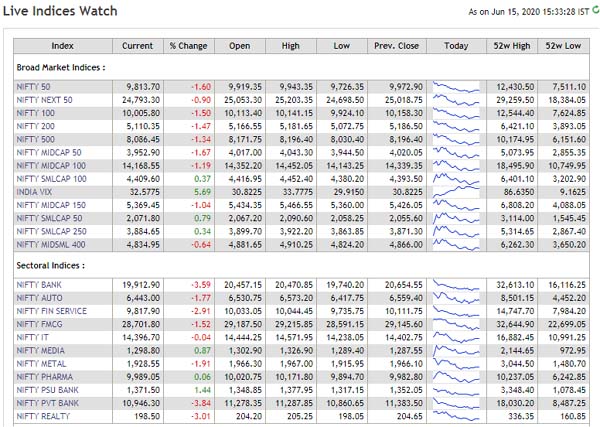This screenshot has height=427, width=600.
Task: Click the NIFTY IT today sparkline chart
Action: [x=456, y=337]
